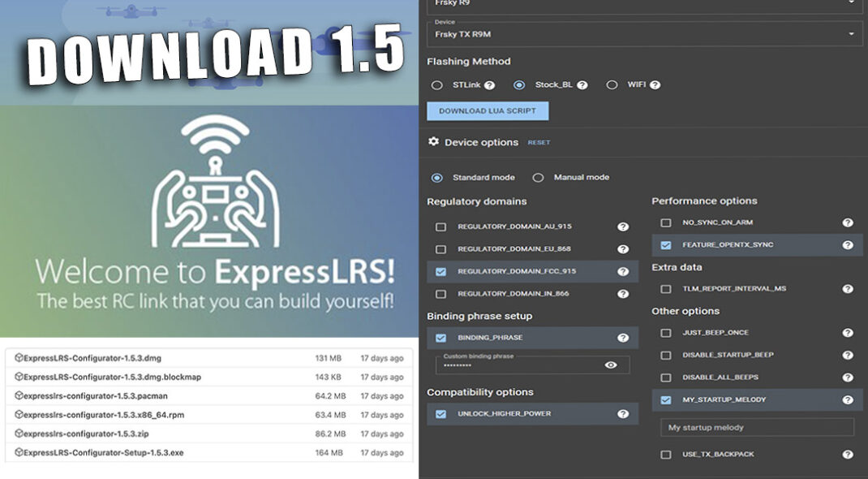868x479 pixels.
Task: Show help for REGULATORY_DOMAIN_FCC_915
Action: 623,271
